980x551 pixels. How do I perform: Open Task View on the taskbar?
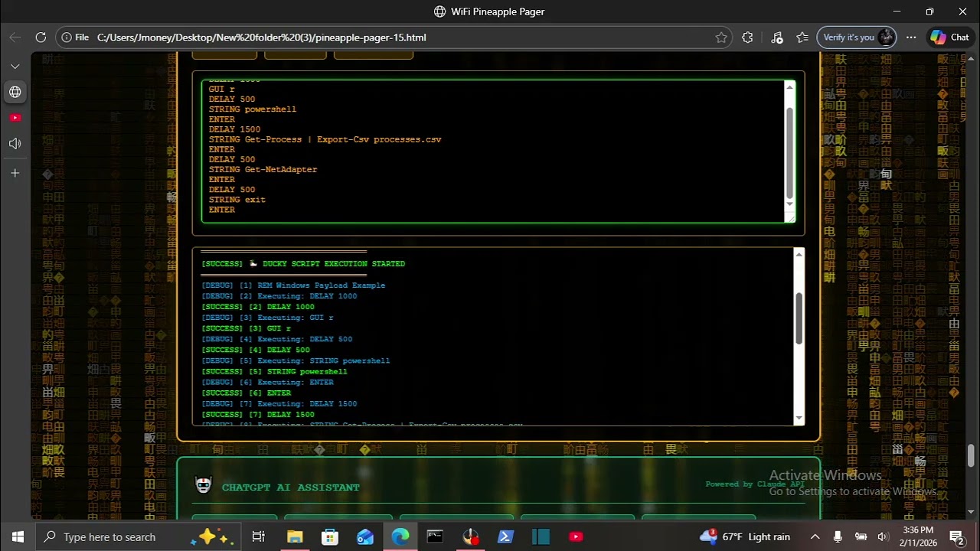259,536
